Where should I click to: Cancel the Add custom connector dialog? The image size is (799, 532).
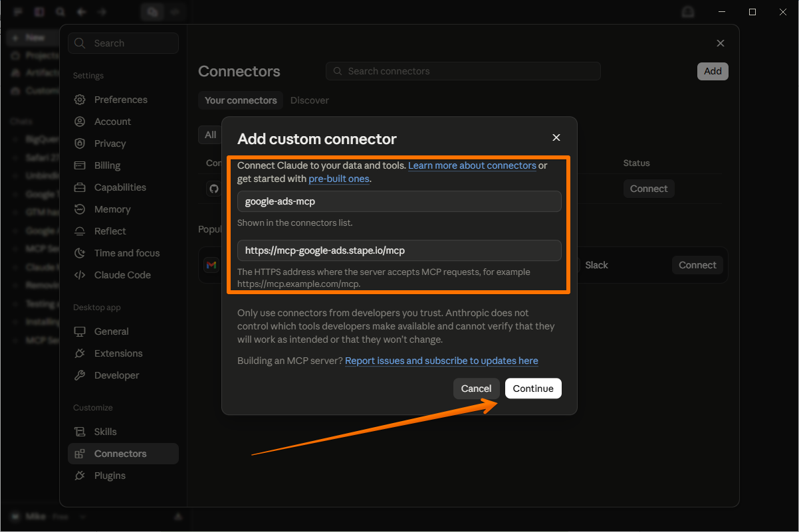476,389
